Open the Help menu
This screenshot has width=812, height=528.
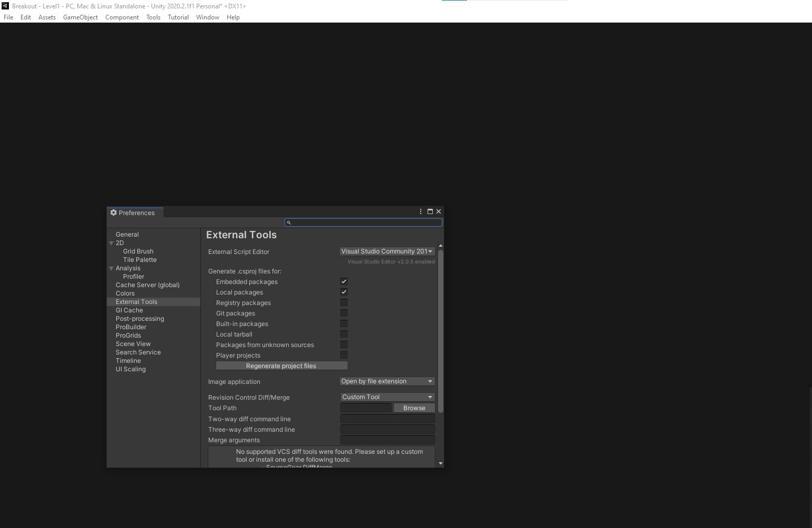233,17
